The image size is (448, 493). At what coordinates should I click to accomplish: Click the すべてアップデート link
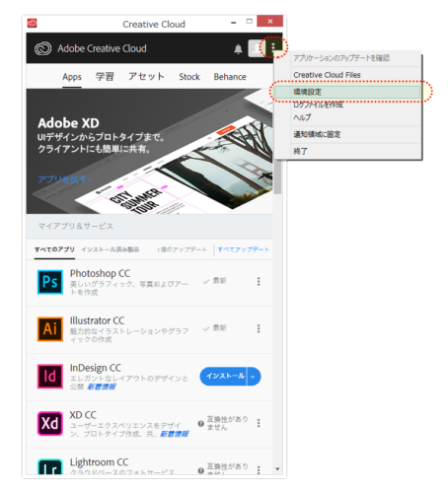tap(243, 249)
